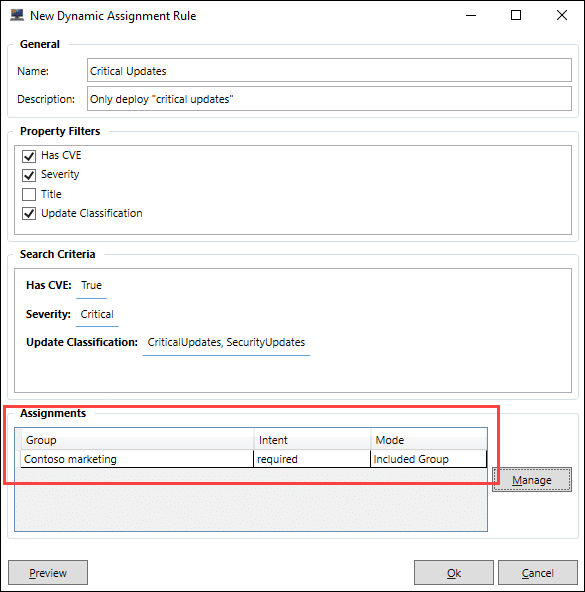Click the Included Group mode cell
Screen dimensions: 585x592
[x=429, y=459]
